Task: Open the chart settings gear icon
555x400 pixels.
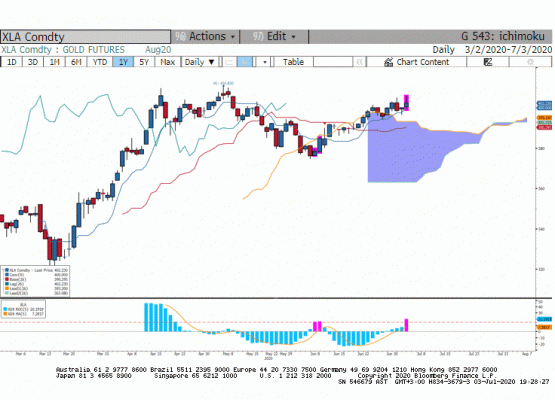Action: 530,62
